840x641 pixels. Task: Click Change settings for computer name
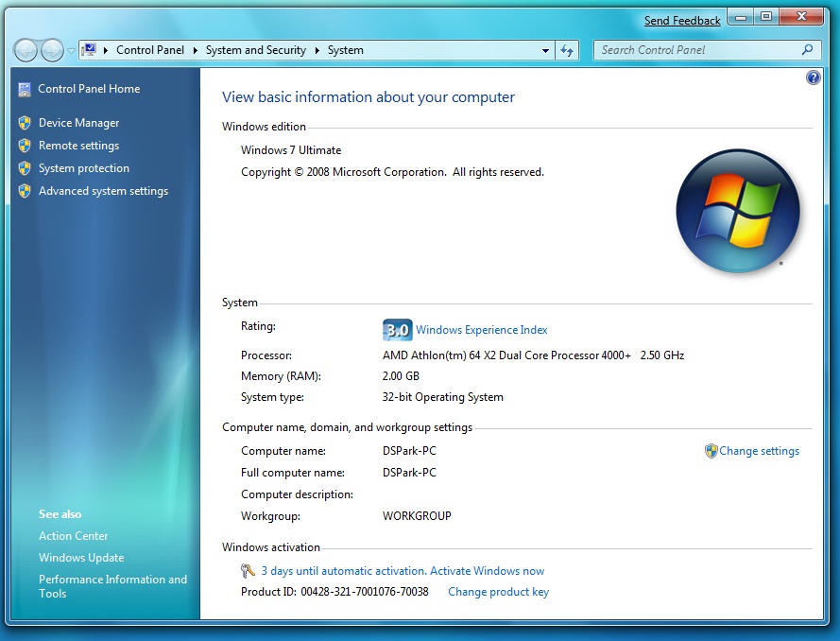759,451
